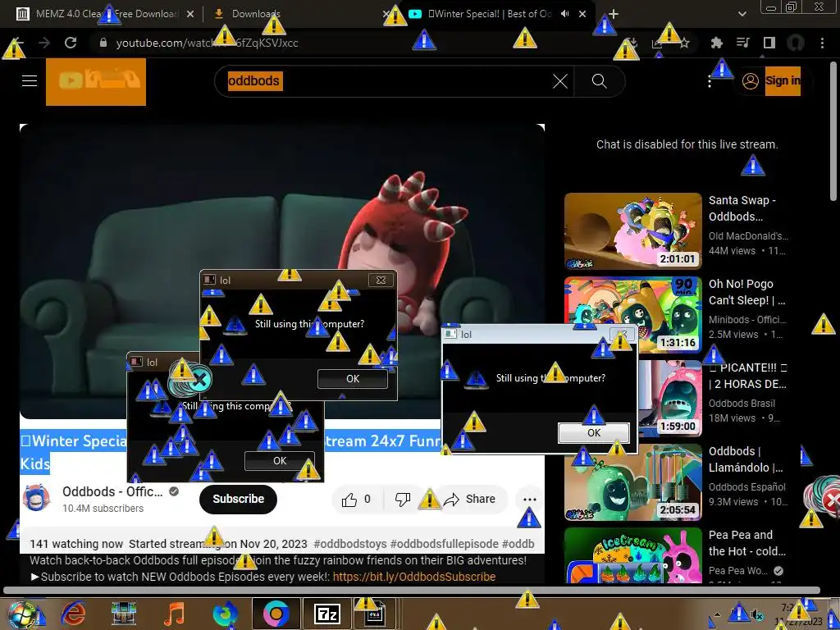The height and width of the screenshot is (630, 840).
Task: Close the MEMZ 4.0 Clean tab
Action: click(190, 14)
